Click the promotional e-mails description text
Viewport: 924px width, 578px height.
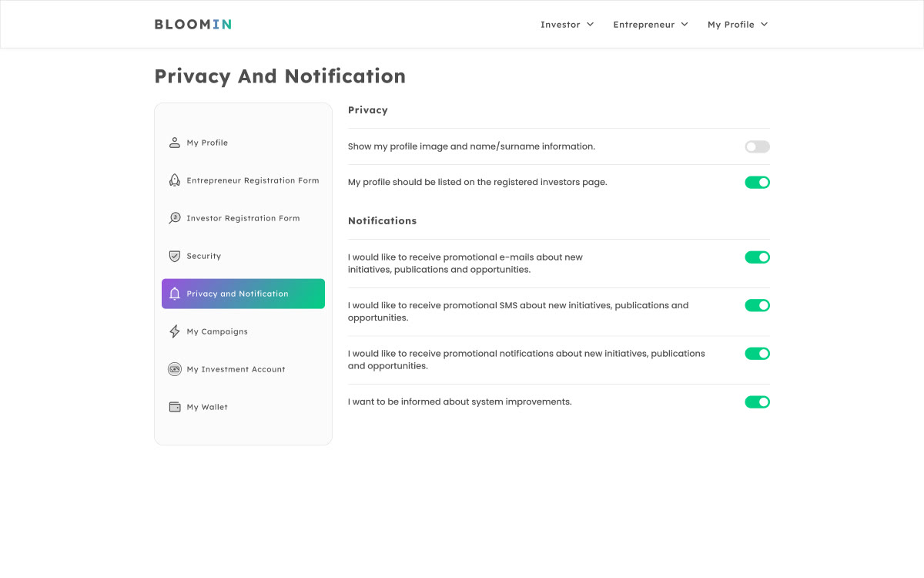coord(465,264)
